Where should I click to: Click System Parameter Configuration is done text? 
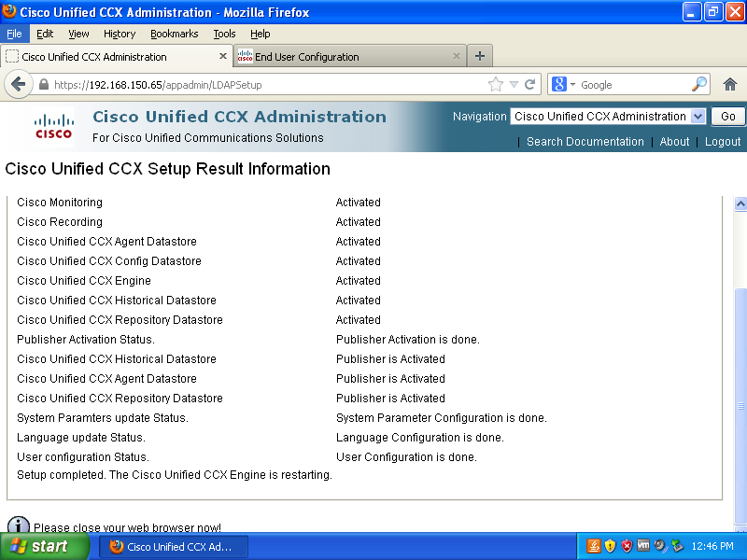pos(442,417)
